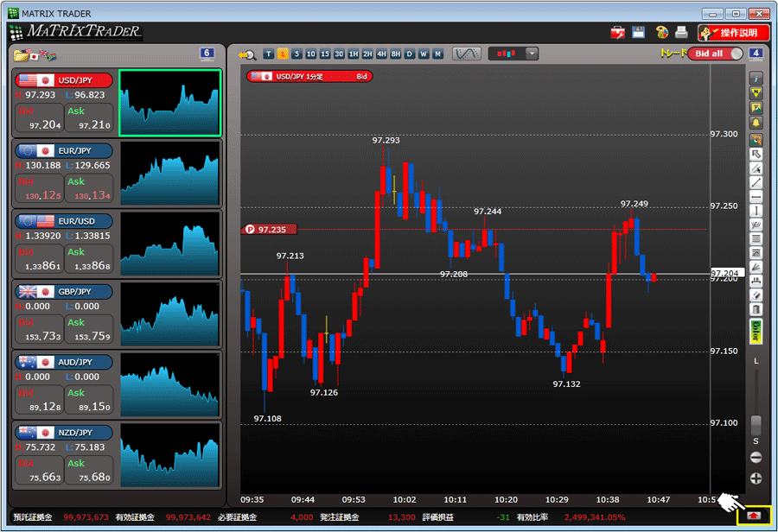Select the pencil edit drawing tool
Screen dimensions: 778x532
(x=756, y=295)
